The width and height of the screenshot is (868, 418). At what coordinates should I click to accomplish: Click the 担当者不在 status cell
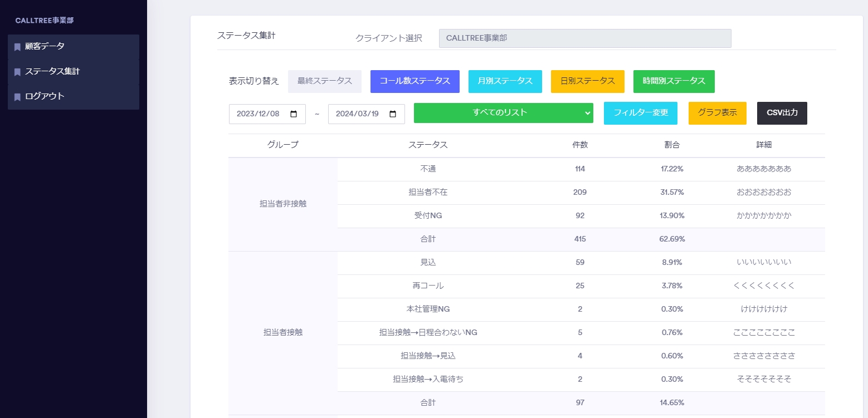428,193
